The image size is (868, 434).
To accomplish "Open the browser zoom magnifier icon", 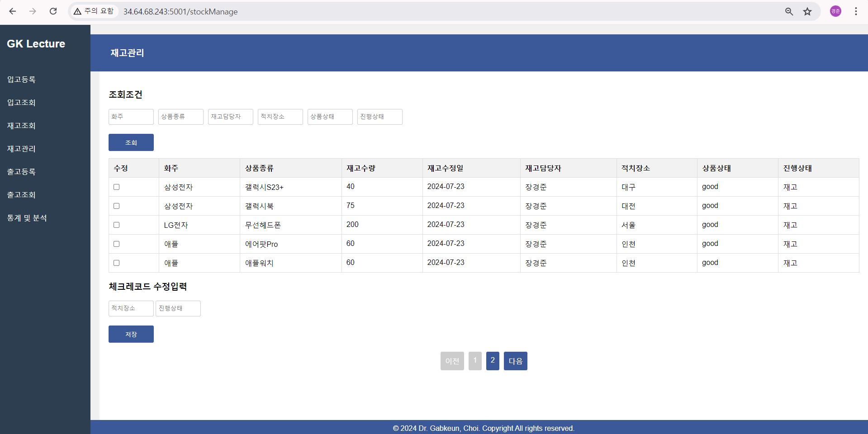I will point(789,11).
